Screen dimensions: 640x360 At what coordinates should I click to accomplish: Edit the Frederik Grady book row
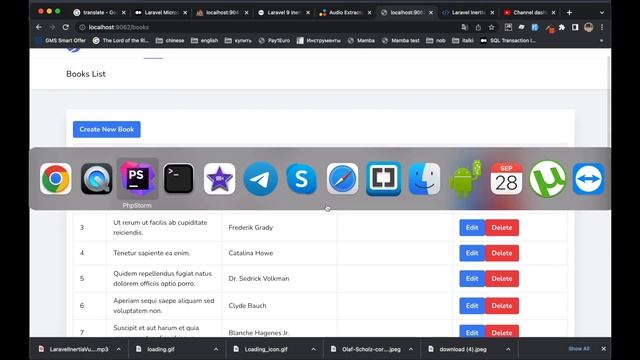[472, 228]
